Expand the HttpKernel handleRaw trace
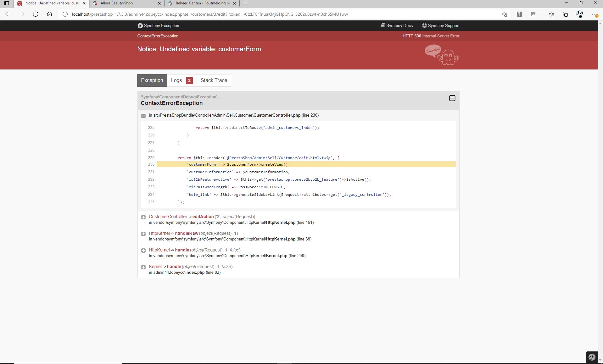The height and width of the screenshot is (364, 603). click(x=143, y=234)
